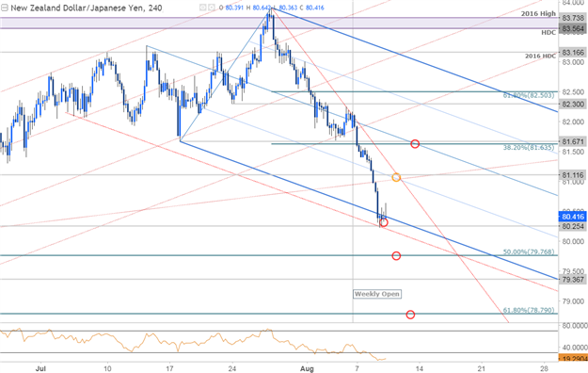The width and height of the screenshot is (588, 373).
Task: Select the 83.738 price label
Action: (573, 18)
